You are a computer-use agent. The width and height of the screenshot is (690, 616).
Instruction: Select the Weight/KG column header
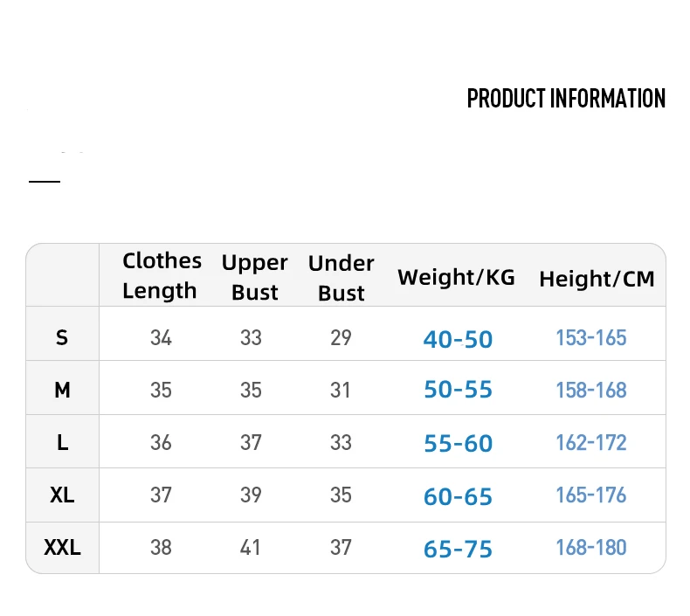tap(456, 278)
